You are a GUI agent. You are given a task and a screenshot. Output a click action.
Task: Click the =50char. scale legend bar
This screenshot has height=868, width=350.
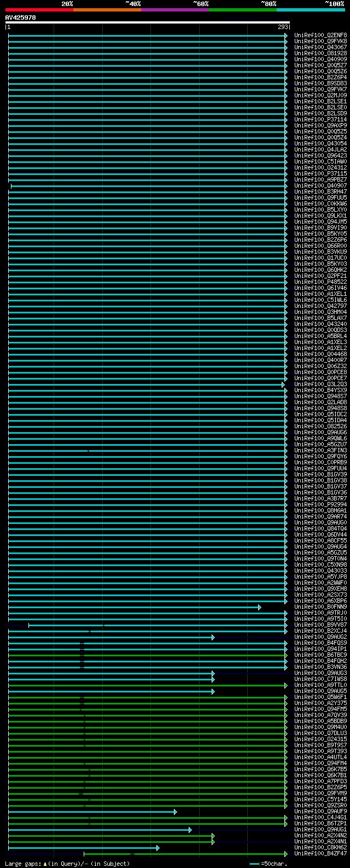(254, 864)
